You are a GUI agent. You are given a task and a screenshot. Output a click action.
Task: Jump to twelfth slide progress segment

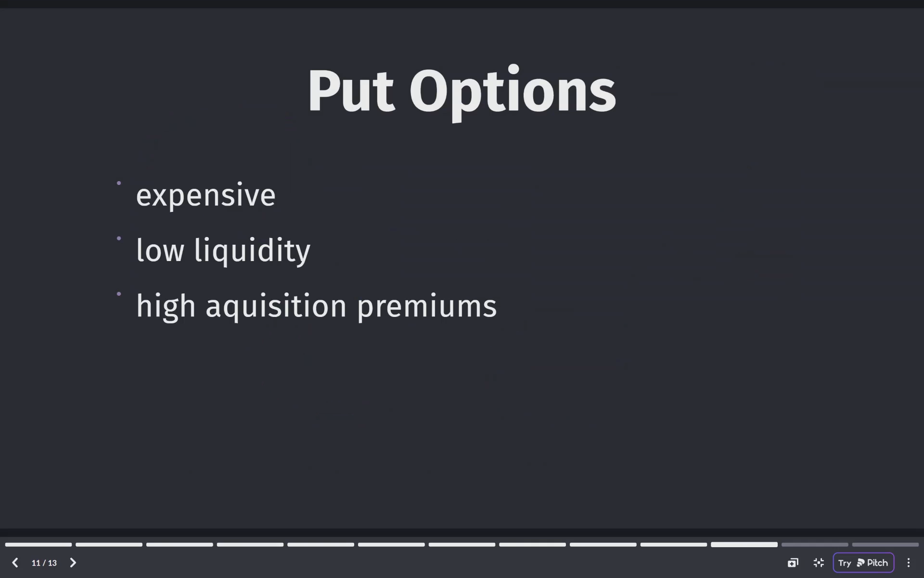point(815,544)
